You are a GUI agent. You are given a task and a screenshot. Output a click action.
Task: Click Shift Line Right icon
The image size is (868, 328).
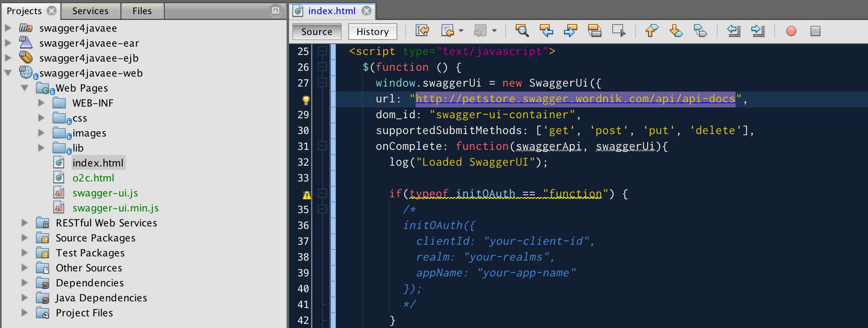click(758, 31)
